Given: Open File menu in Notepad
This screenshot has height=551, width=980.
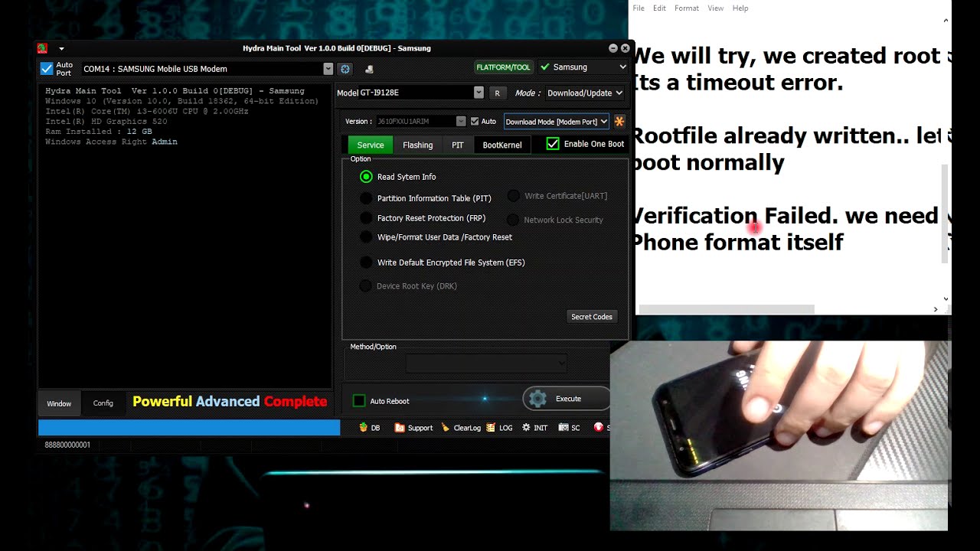Looking at the screenshot, I should [x=639, y=8].
